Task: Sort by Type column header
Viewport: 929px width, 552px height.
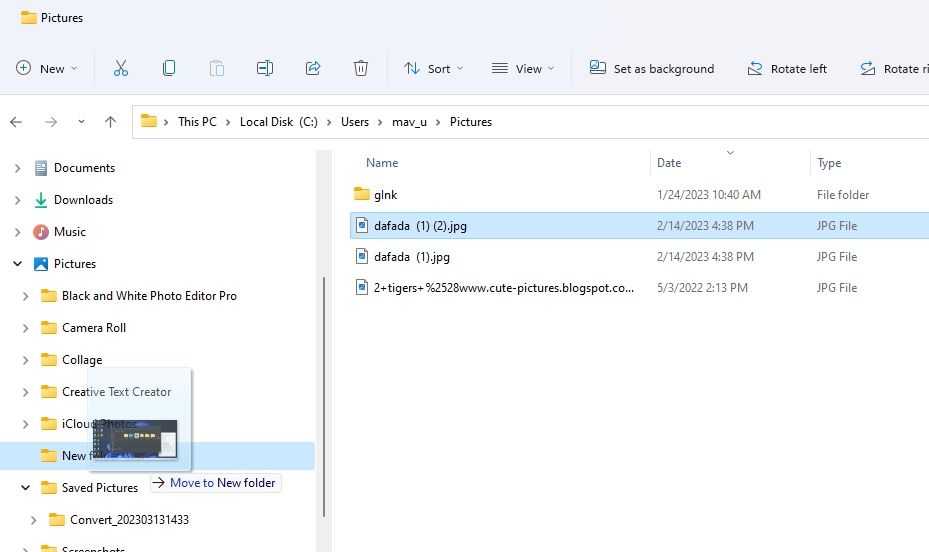Action: coord(829,163)
